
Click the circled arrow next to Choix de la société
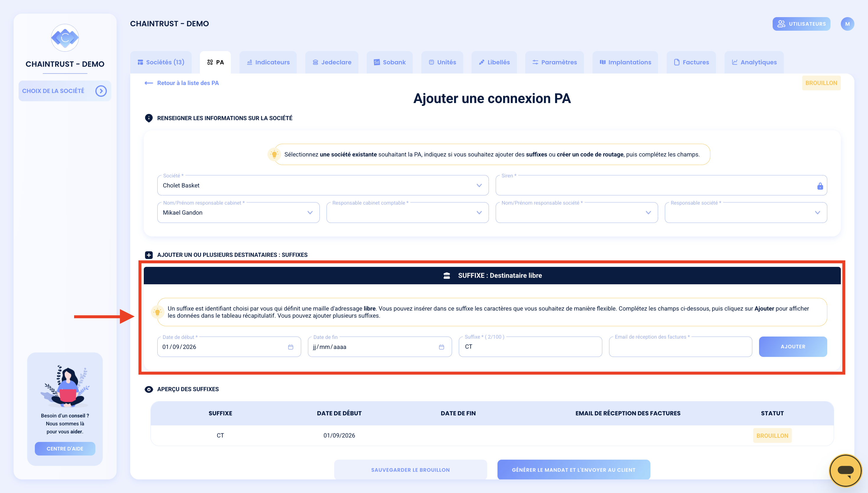[x=101, y=91]
